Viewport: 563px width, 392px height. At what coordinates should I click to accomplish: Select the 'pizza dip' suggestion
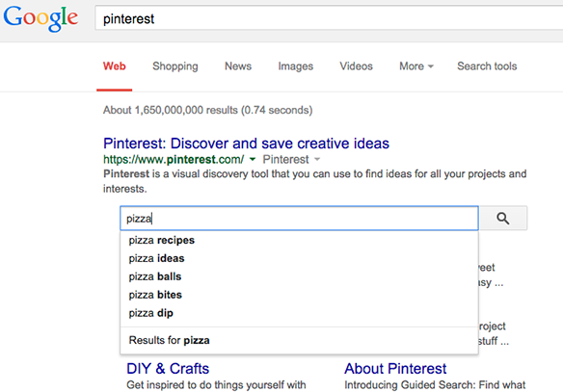click(x=299, y=313)
